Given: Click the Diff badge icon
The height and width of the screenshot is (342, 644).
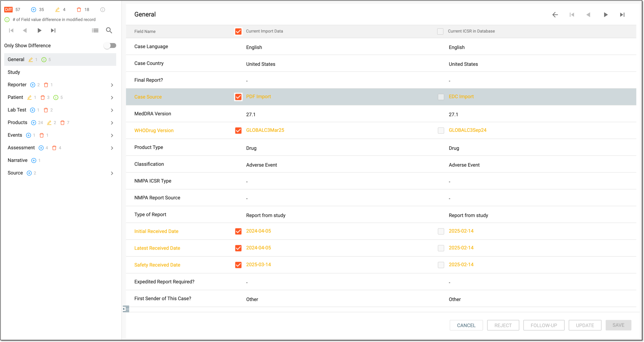Looking at the screenshot, I should pos(9,10).
